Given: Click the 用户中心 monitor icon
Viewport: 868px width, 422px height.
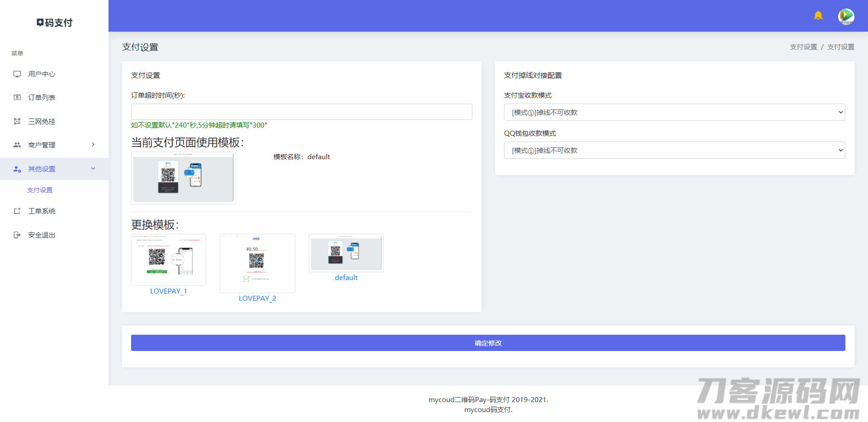Looking at the screenshot, I should click(x=17, y=74).
